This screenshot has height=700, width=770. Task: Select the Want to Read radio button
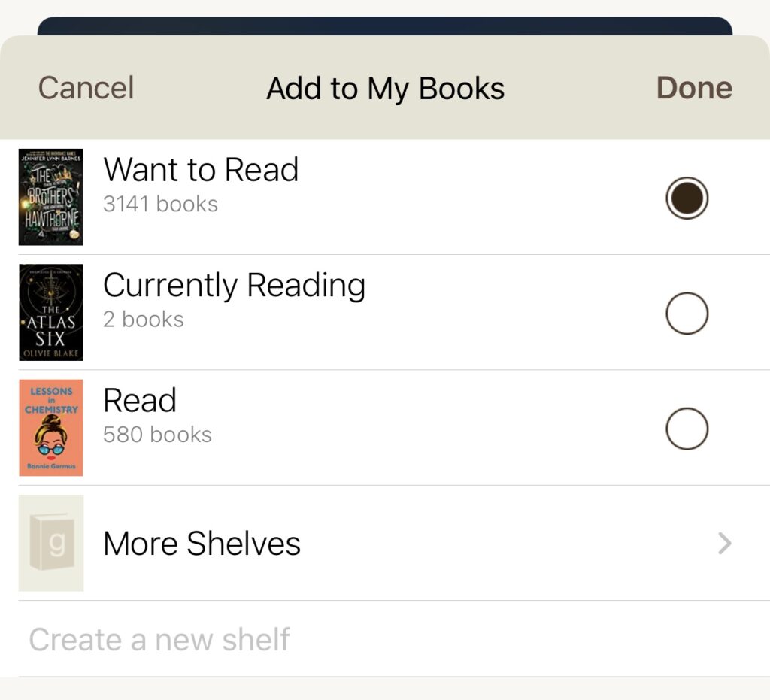pyautogui.click(x=687, y=198)
